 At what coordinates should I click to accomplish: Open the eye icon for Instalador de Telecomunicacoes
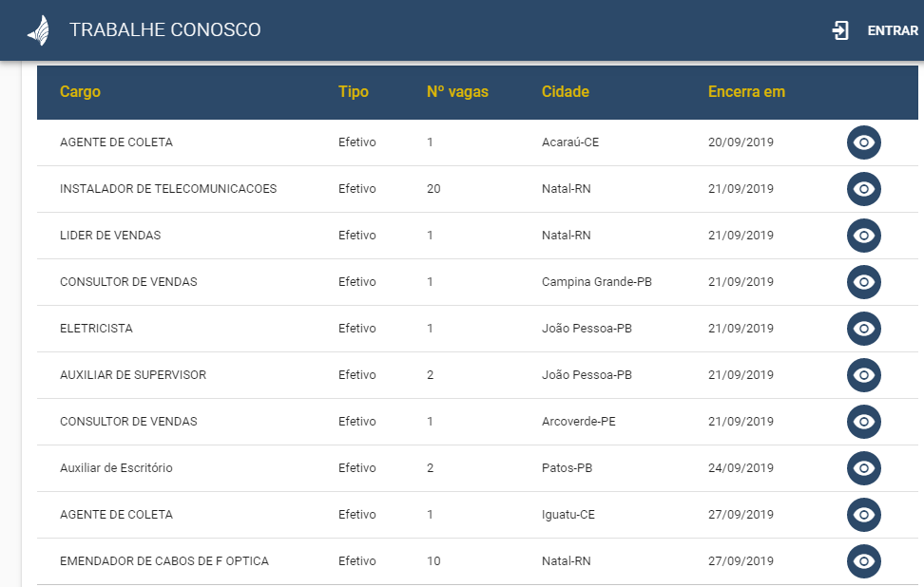[x=863, y=189]
